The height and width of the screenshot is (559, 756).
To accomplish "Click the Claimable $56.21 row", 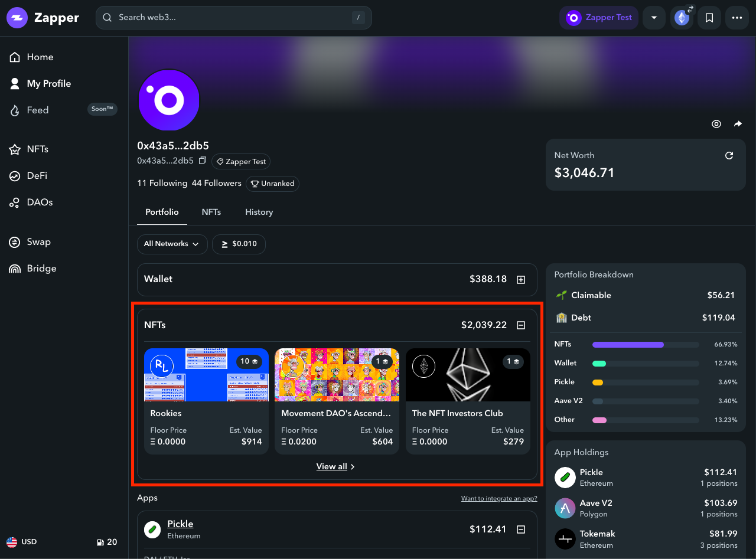I will tap(645, 295).
